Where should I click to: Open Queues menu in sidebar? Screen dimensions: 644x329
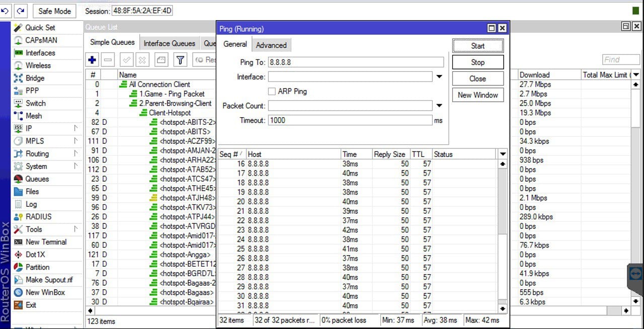(37, 179)
